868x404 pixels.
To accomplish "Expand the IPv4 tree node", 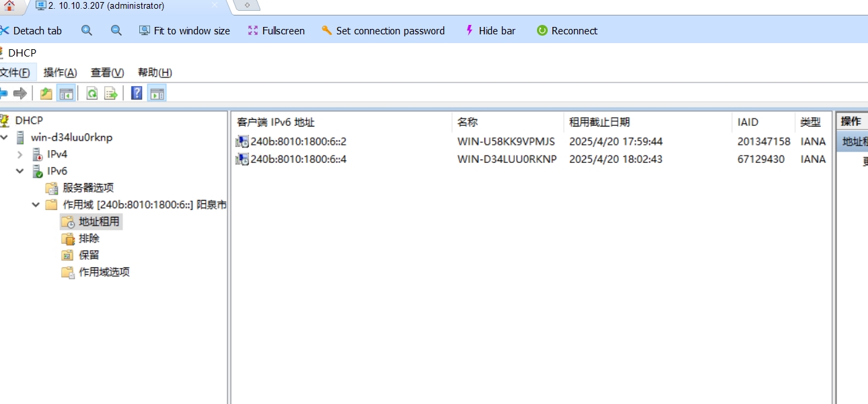I will [x=20, y=154].
